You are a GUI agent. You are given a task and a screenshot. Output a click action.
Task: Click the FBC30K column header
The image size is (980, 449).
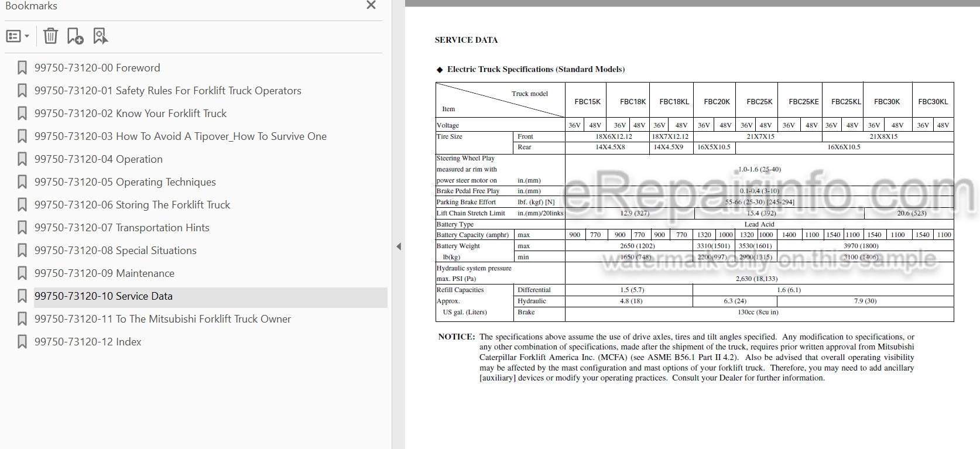point(887,101)
